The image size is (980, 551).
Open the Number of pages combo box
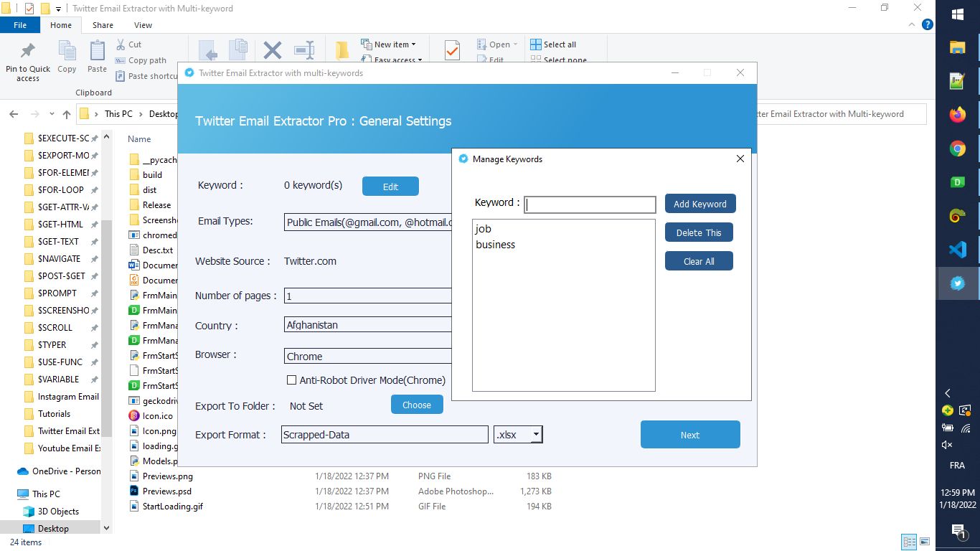369,296
